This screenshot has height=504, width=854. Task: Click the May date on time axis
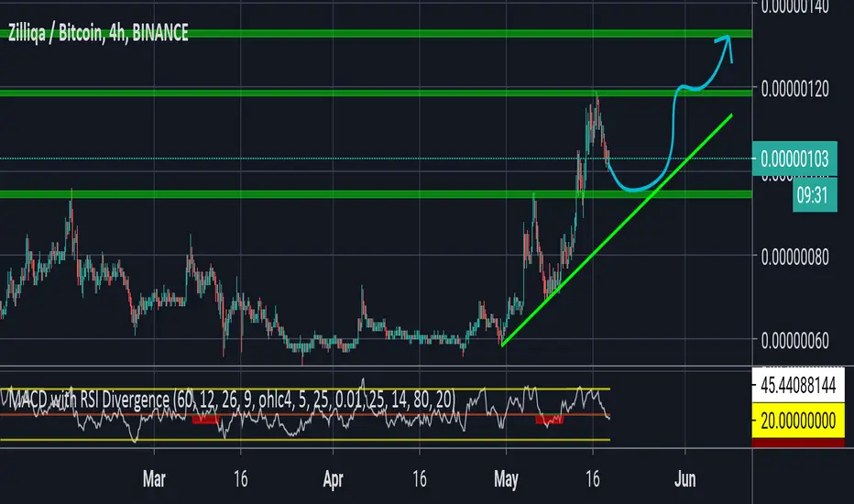tap(506, 479)
